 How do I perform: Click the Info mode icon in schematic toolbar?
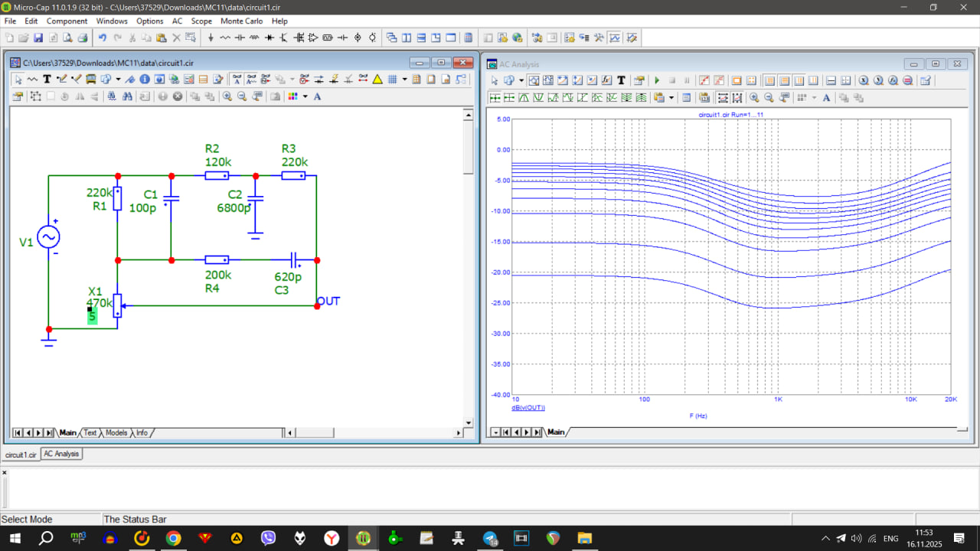coord(144,79)
